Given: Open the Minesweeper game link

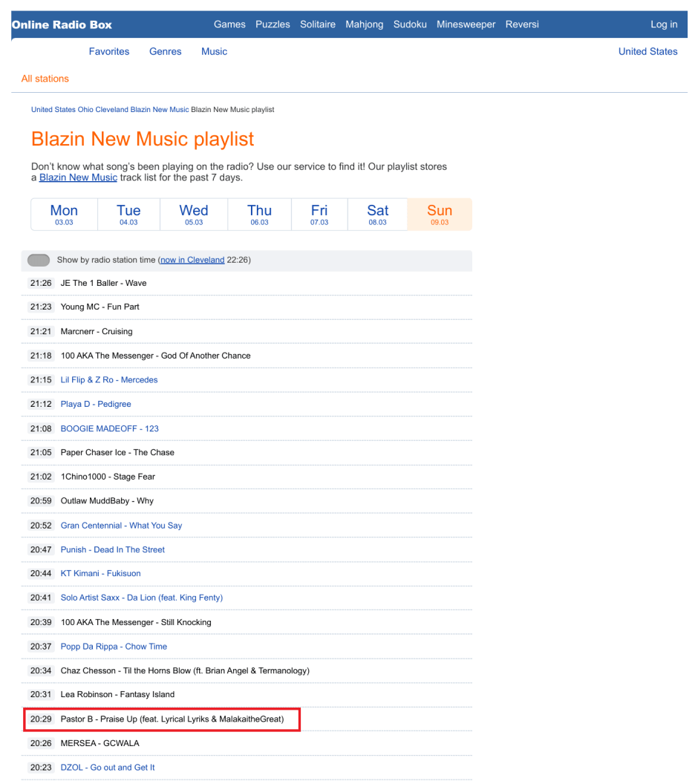Looking at the screenshot, I should tap(466, 24).
